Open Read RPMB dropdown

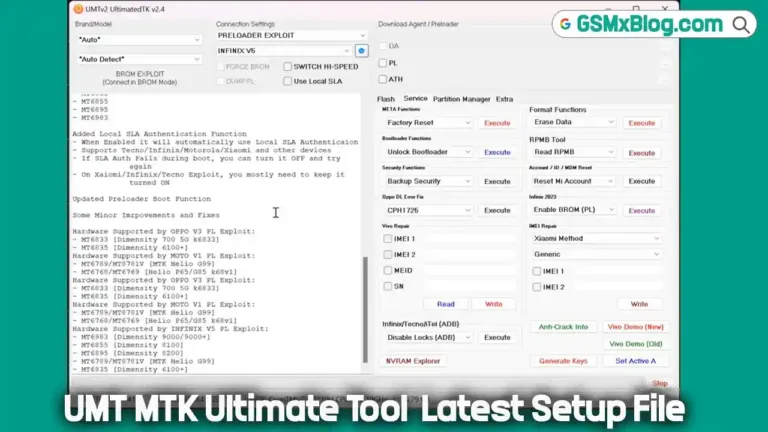click(x=573, y=152)
